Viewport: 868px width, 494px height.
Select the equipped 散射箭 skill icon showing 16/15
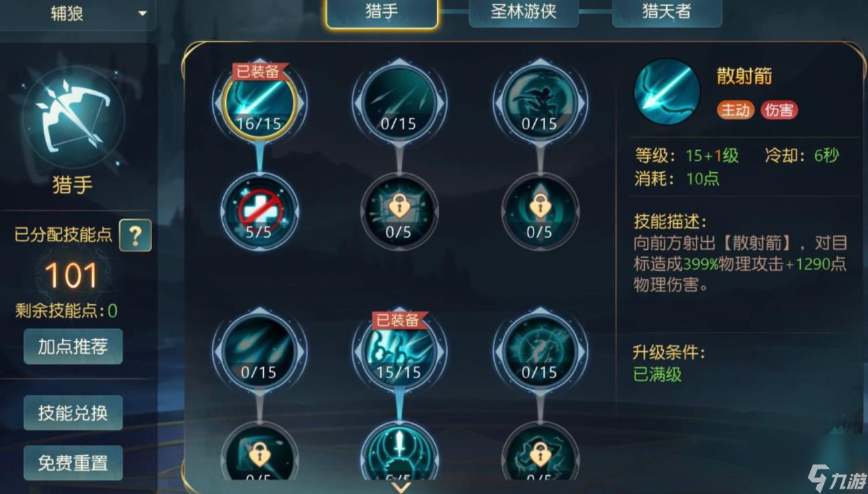pyautogui.click(x=259, y=103)
